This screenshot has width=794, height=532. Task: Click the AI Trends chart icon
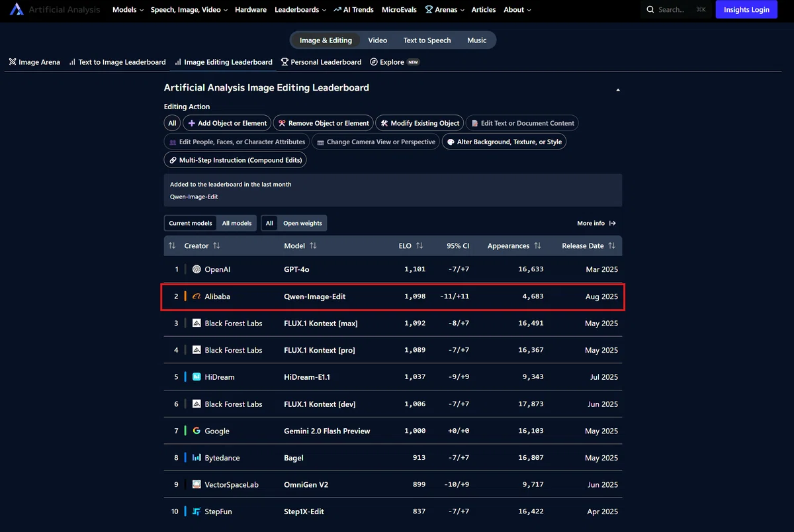tap(337, 10)
